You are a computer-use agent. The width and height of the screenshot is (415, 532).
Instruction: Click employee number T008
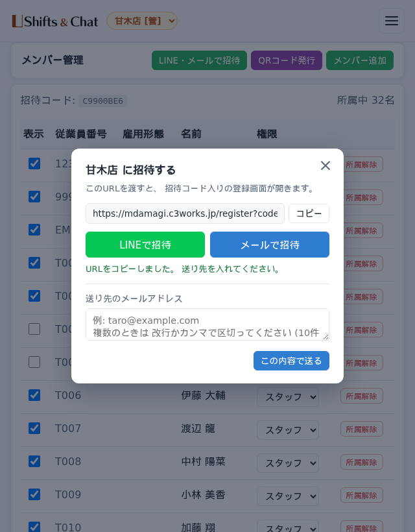tap(68, 461)
